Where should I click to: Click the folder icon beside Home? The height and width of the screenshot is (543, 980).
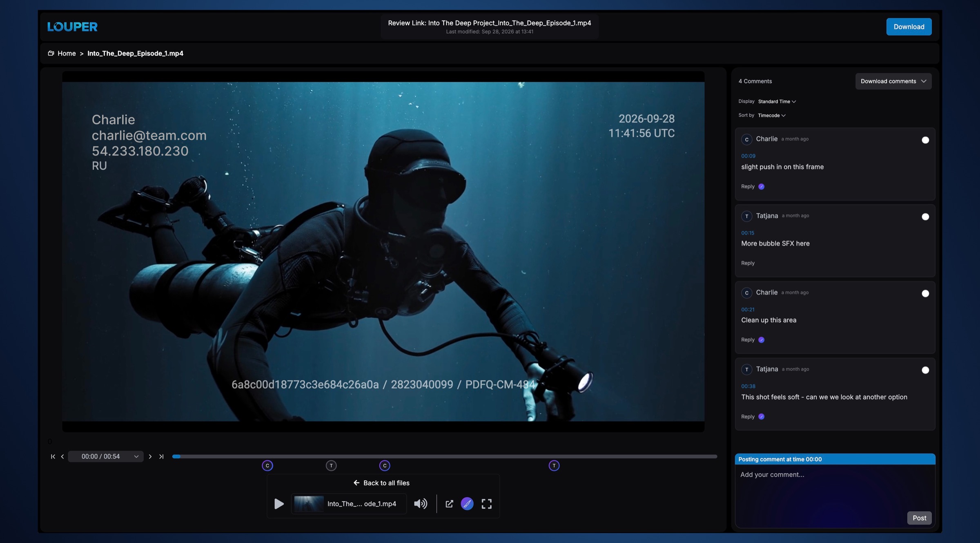pos(51,53)
